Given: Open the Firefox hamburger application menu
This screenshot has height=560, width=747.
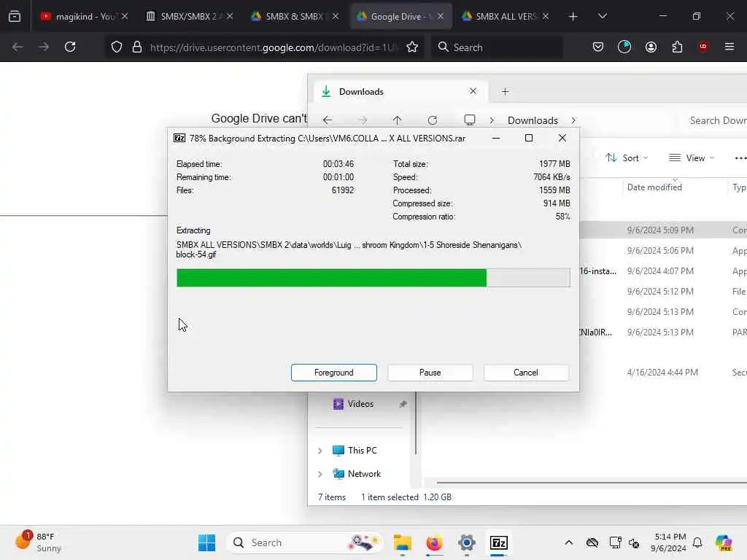Looking at the screenshot, I should [729, 47].
